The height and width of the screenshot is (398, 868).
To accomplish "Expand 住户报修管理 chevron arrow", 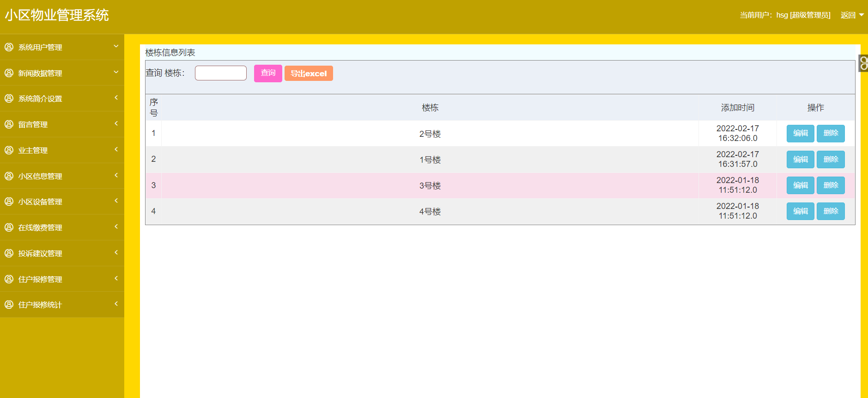I will pos(116,278).
